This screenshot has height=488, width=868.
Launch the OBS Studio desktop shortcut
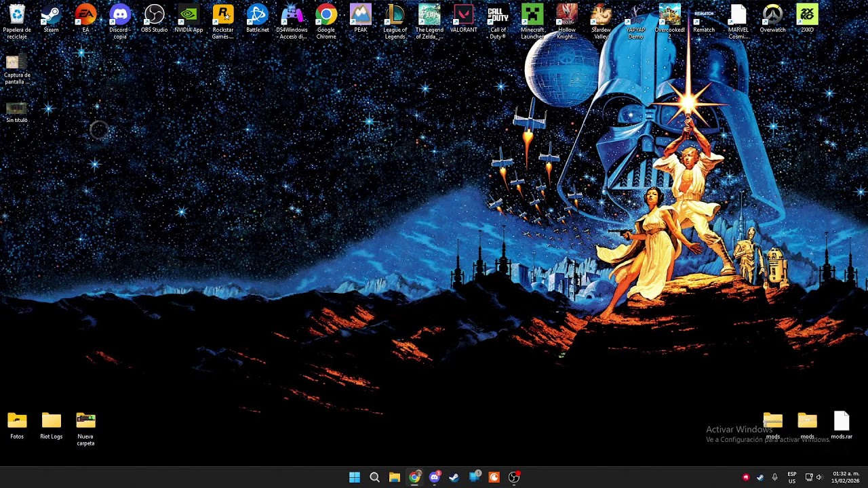pyautogui.click(x=155, y=19)
